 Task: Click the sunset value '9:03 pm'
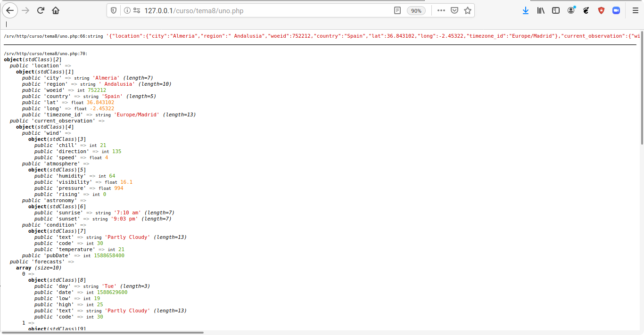click(125, 219)
